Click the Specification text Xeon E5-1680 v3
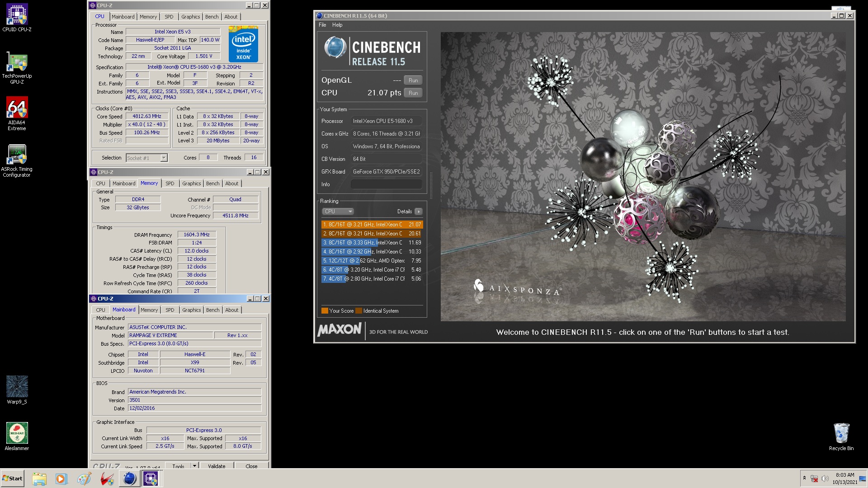The height and width of the screenshot is (488, 868). [194, 67]
